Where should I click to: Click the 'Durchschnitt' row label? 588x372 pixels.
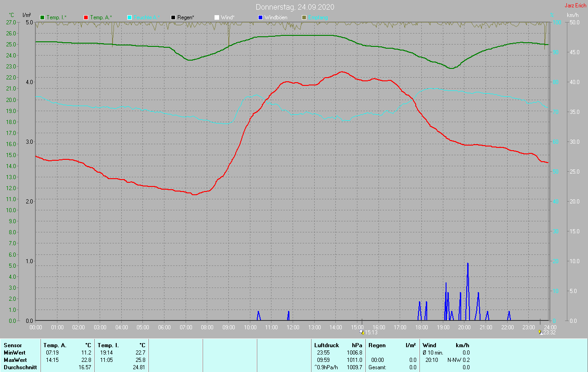click(20, 367)
